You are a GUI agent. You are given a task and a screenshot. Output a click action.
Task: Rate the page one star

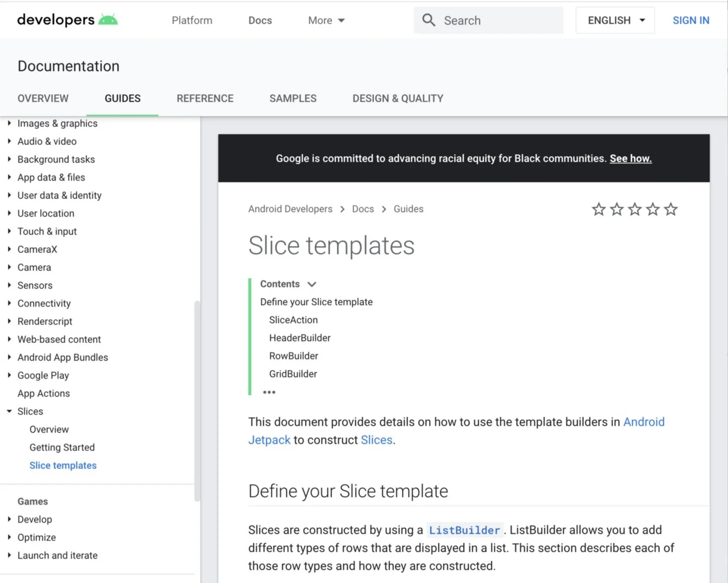pos(599,209)
